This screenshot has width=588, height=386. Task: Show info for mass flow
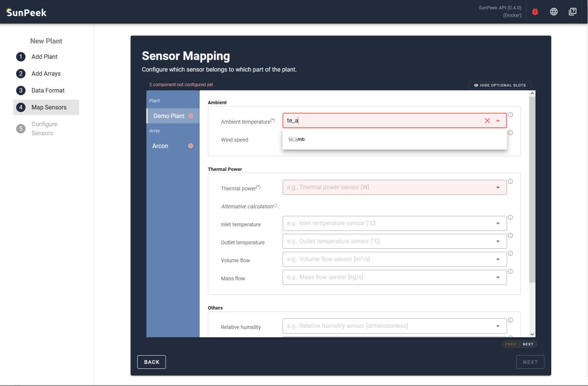click(x=510, y=271)
